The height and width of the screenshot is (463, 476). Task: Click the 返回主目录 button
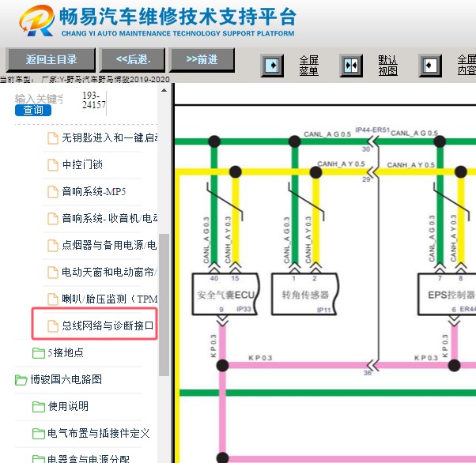tap(51, 59)
